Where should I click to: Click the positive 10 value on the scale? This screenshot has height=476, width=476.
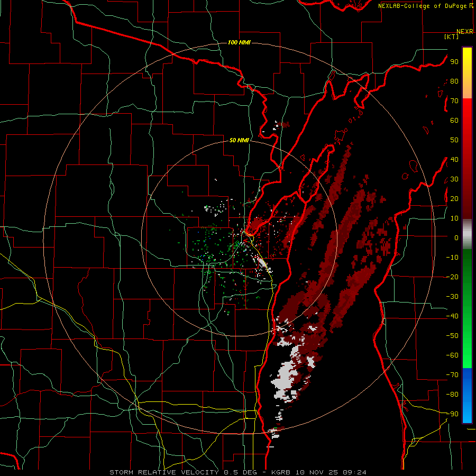(454, 218)
